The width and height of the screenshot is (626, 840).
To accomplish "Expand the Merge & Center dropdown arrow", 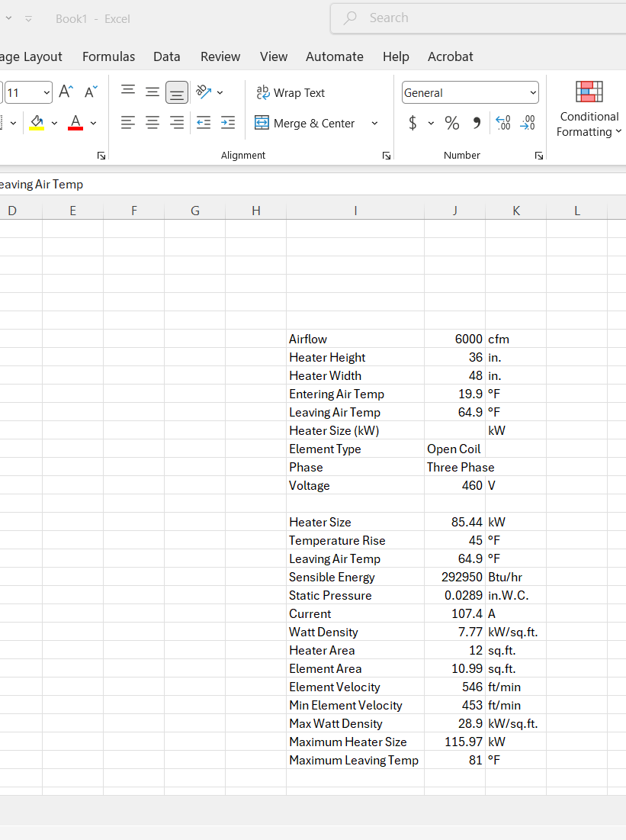I will [375, 123].
